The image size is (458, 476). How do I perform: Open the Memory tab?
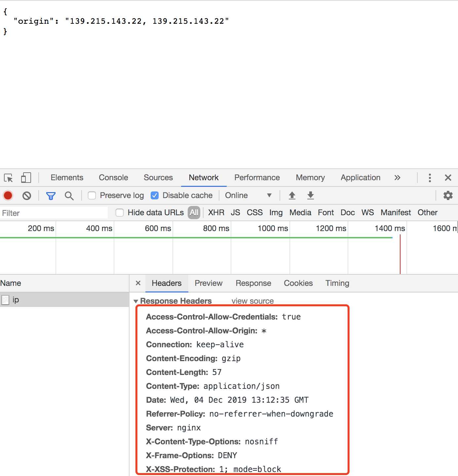point(310,178)
